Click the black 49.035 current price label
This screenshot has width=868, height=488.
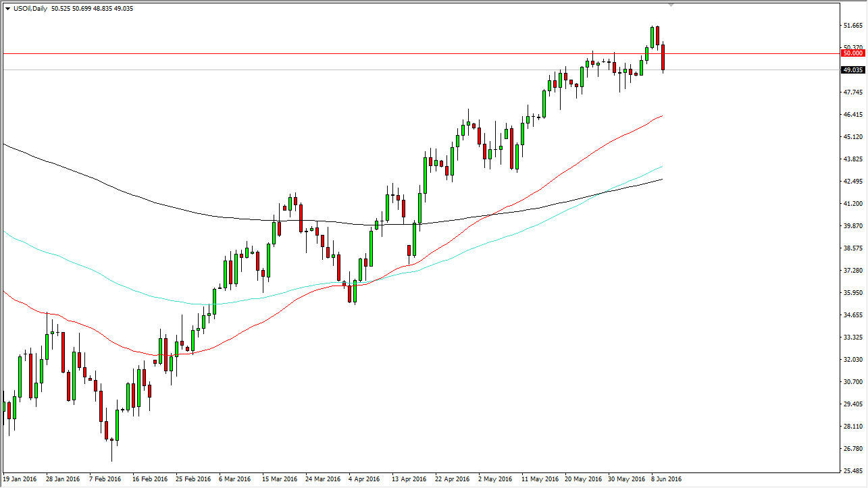coord(853,70)
